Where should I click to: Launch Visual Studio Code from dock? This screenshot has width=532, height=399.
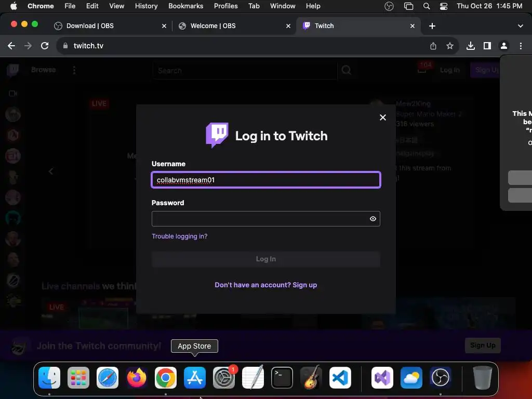[x=340, y=377]
